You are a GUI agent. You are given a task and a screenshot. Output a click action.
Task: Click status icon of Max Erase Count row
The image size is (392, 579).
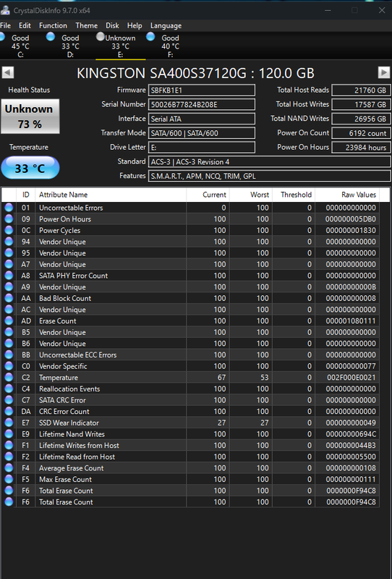pos(9,479)
